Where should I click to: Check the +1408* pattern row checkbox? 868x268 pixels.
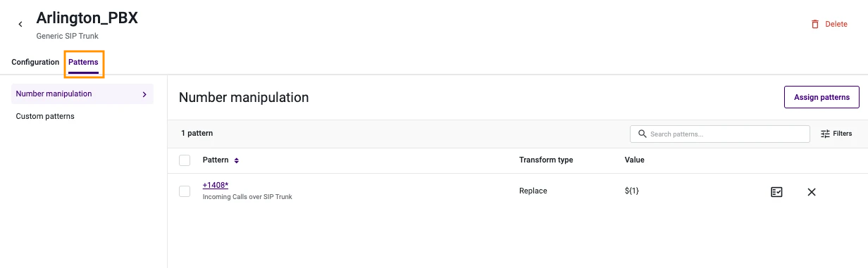pos(185,191)
